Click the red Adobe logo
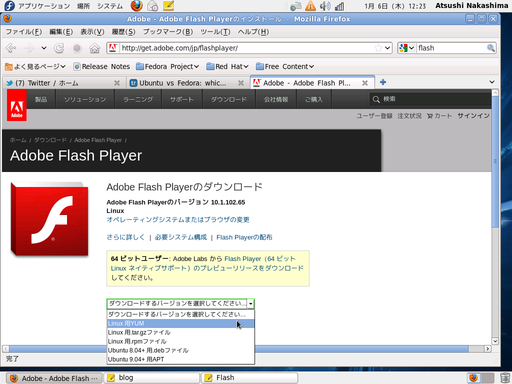The height and width of the screenshot is (384, 512). point(17,106)
